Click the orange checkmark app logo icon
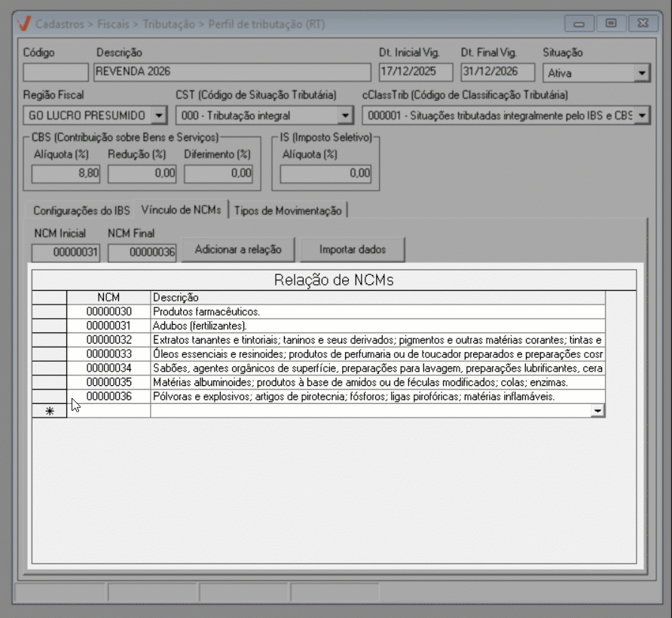Viewport: 672px width, 618px height. (x=23, y=23)
